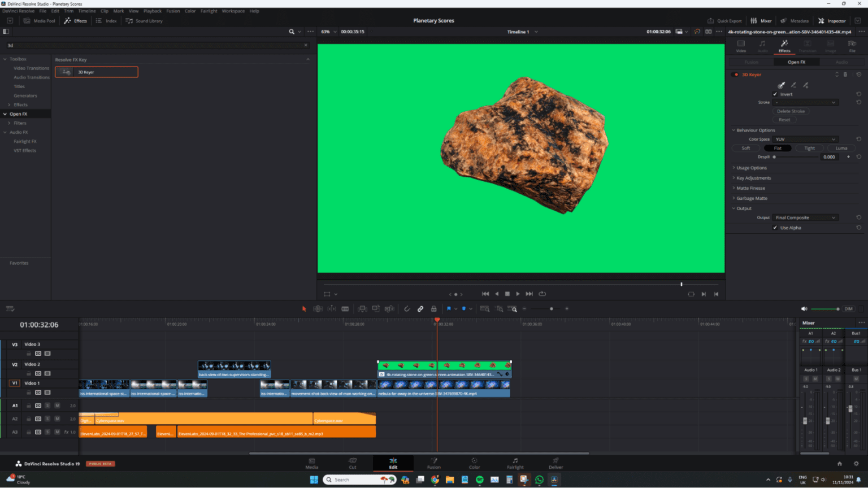Switch to the Open FX inspector tab
The image size is (868, 488).
click(796, 62)
